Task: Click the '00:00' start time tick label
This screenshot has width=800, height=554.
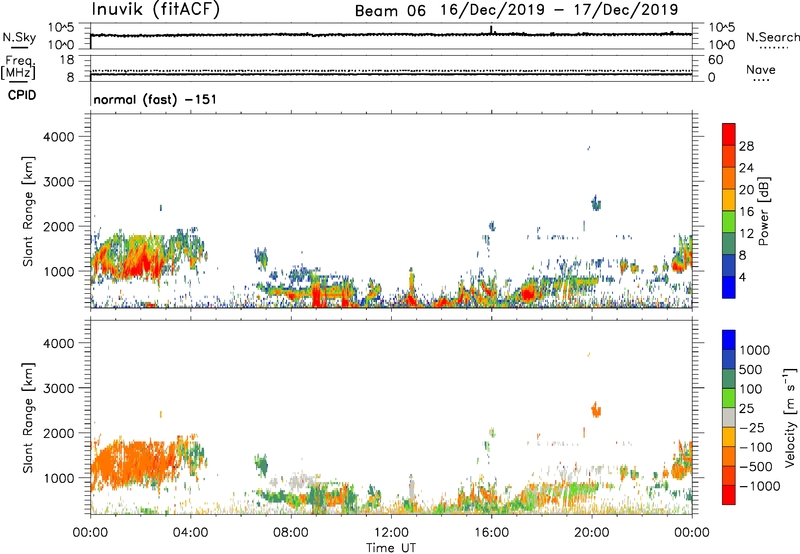Action: tap(90, 533)
